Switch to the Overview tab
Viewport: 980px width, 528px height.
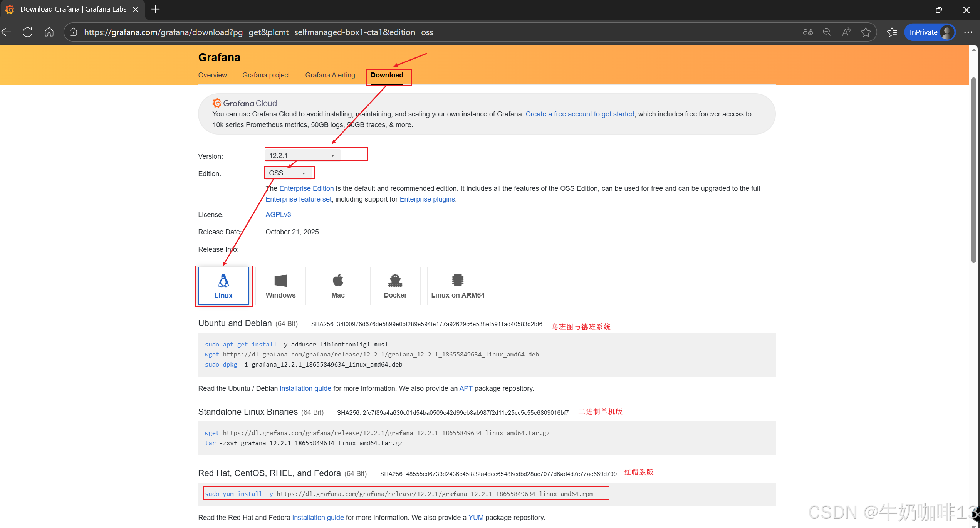pos(212,75)
